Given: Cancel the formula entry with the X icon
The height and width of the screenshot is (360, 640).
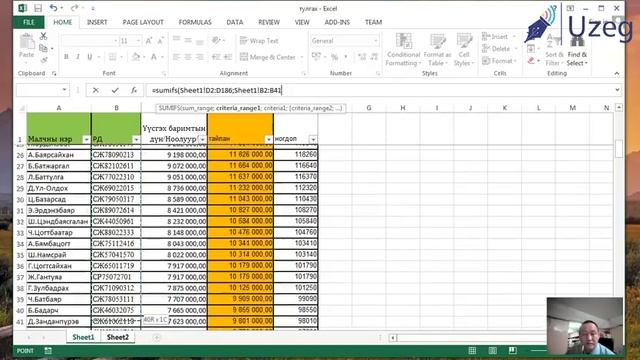Looking at the screenshot, I should coord(96,90).
